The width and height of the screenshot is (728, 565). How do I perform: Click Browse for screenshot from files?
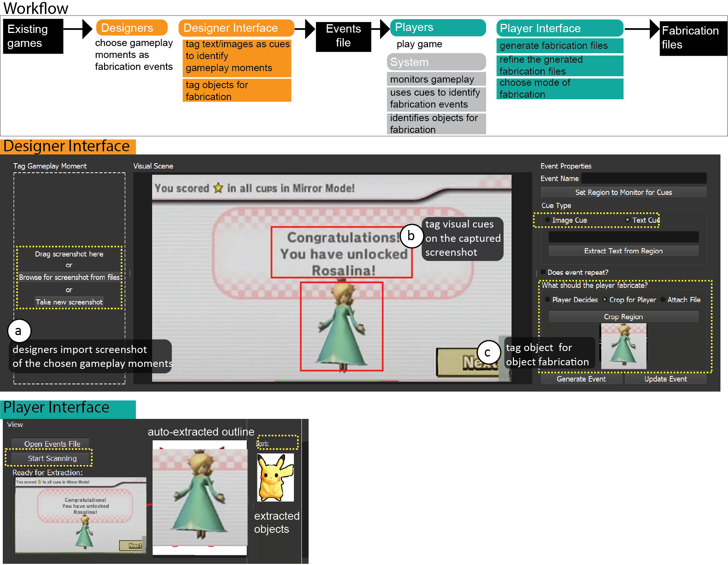pyautogui.click(x=70, y=277)
